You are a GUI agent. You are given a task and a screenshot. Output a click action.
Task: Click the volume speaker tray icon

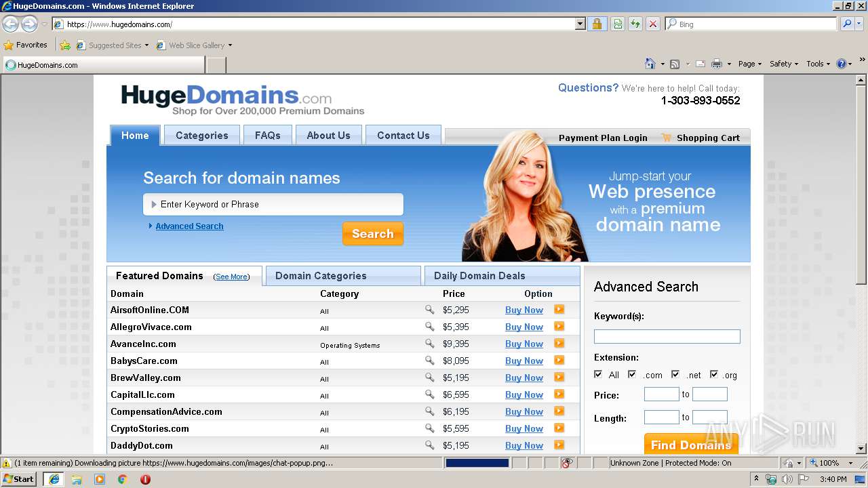[787, 479]
